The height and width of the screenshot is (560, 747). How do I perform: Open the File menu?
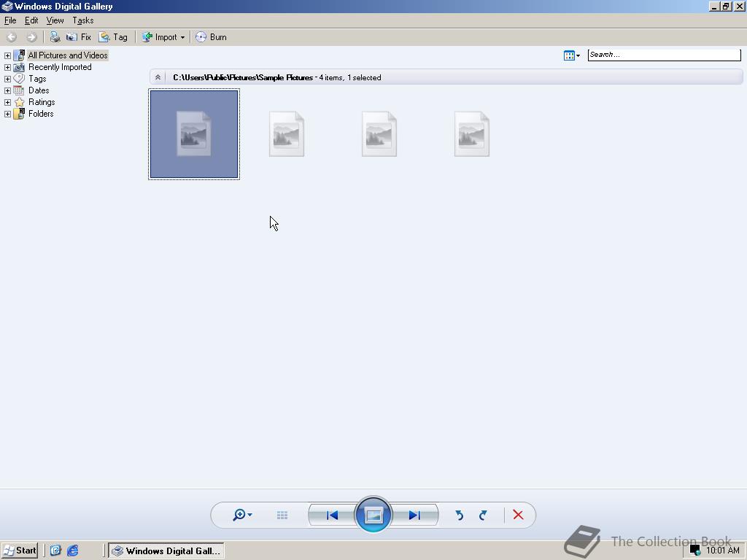(x=10, y=20)
